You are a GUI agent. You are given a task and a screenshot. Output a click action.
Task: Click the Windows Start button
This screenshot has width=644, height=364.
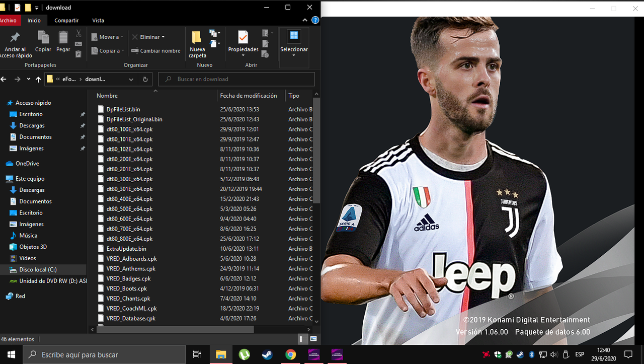(x=11, y=354)
